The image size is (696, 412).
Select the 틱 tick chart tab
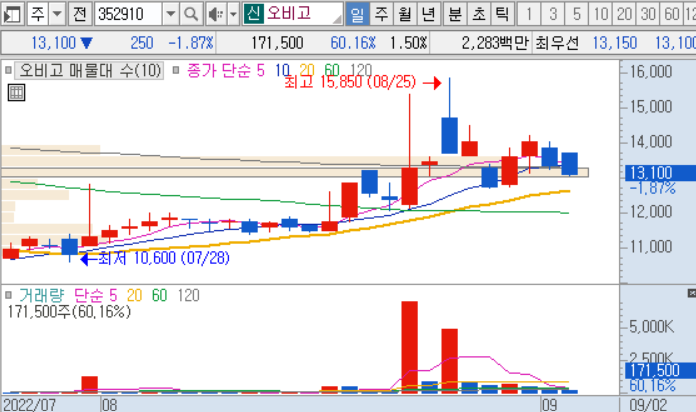(x=502, y=14)
